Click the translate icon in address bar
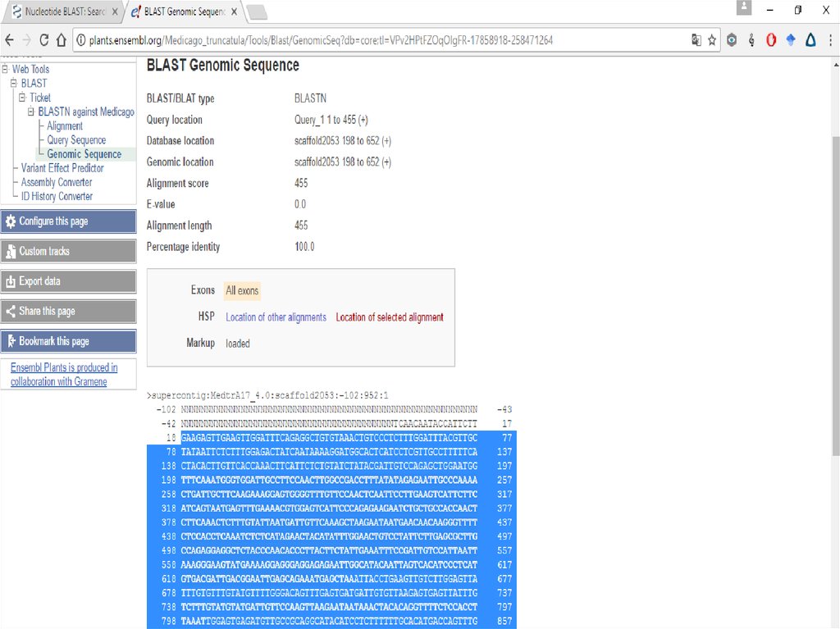This screenshot has width=840, height=629. 696,39
